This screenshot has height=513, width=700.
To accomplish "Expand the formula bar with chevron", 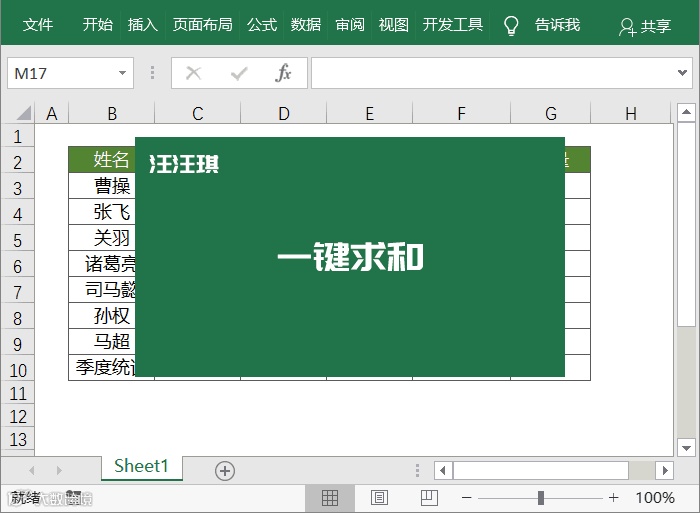I will [x=682, y=72].
